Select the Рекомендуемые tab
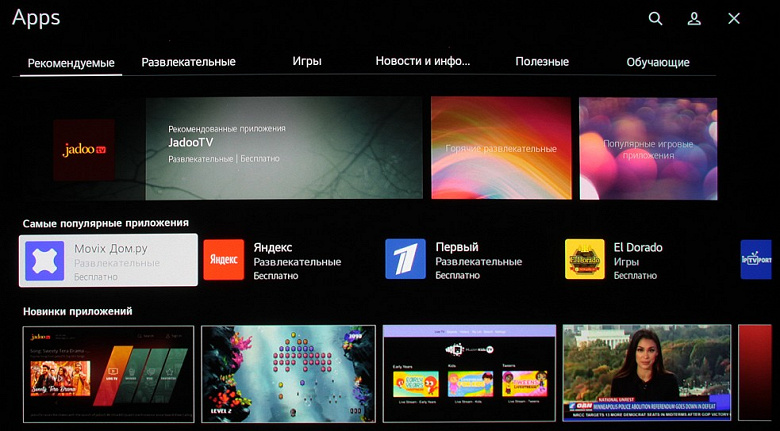This screenshot has height=431, width=780. click(x=71, y=63)
